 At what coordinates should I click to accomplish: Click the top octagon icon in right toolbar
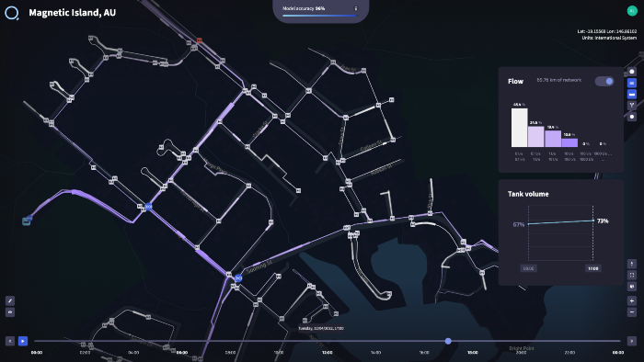pos(632,72)
